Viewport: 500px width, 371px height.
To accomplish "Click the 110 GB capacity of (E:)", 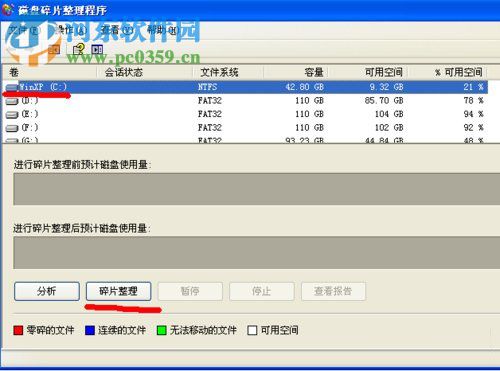I will coord(310,114).
